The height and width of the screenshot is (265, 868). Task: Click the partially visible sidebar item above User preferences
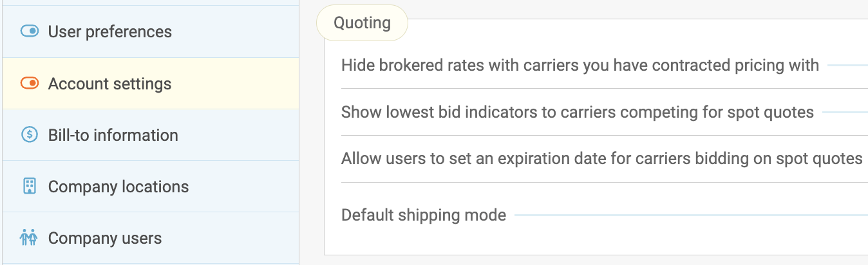[151, 3]
